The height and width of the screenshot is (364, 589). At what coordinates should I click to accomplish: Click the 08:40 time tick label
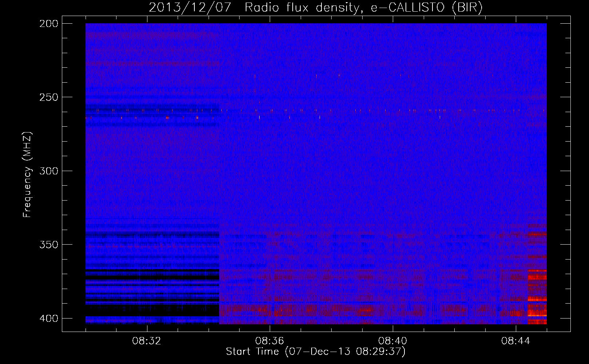click(x=393, y=341)
